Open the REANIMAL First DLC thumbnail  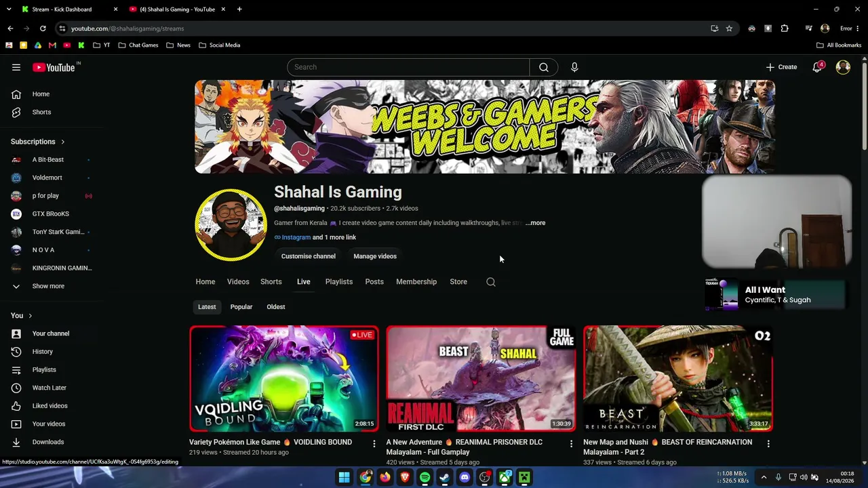coord(481,379)
